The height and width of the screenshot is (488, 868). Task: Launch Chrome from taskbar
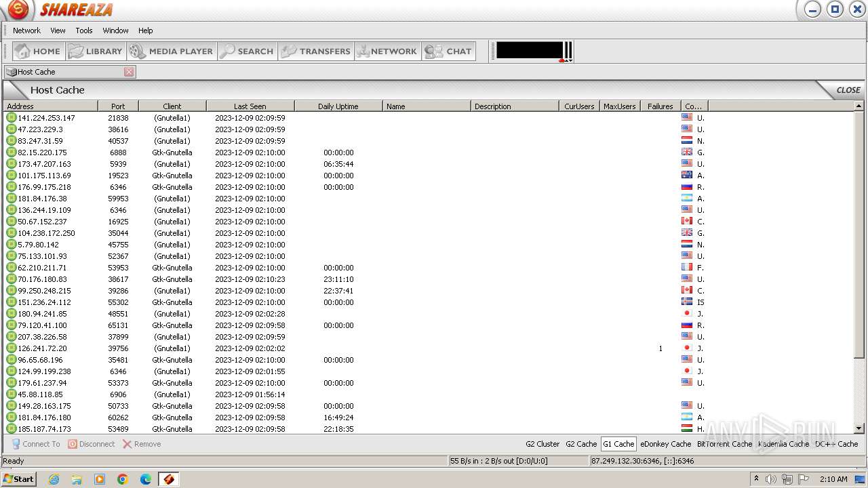tap(123, 479)
